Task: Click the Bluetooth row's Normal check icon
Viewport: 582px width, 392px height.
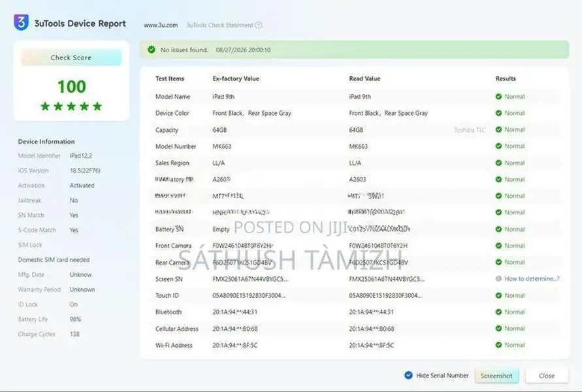Action: click(498, 312)
